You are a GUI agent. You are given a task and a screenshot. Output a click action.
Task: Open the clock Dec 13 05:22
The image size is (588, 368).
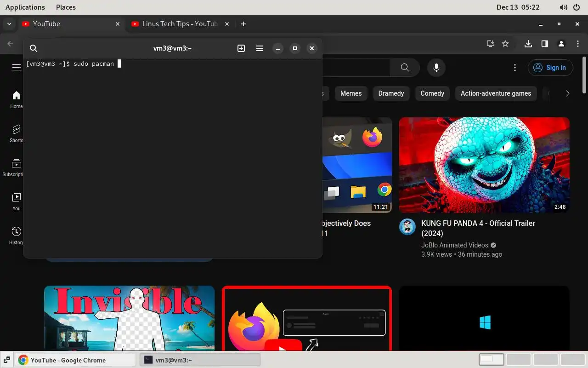518,7
